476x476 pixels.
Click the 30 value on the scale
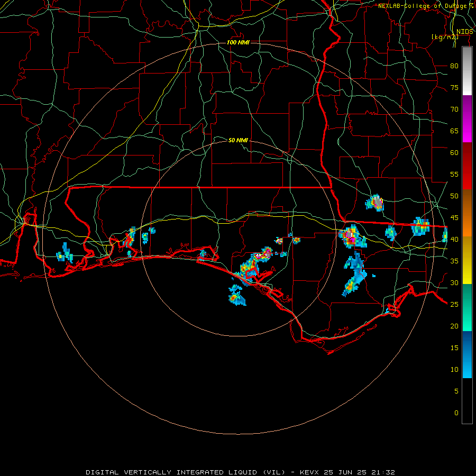tap(454, 282)
